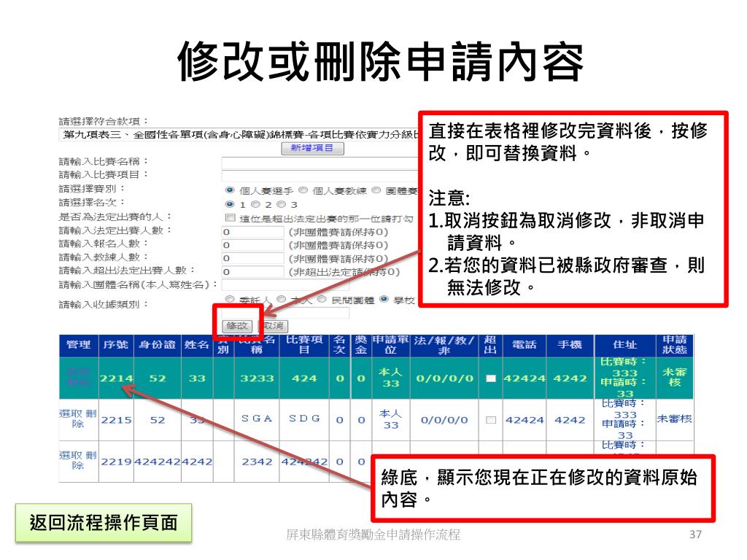
Task: Click competition name cell 3233
Action: point(257,378)
